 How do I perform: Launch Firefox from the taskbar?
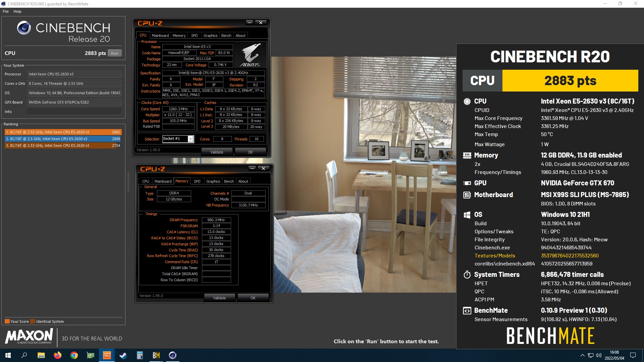pos(58,355)
